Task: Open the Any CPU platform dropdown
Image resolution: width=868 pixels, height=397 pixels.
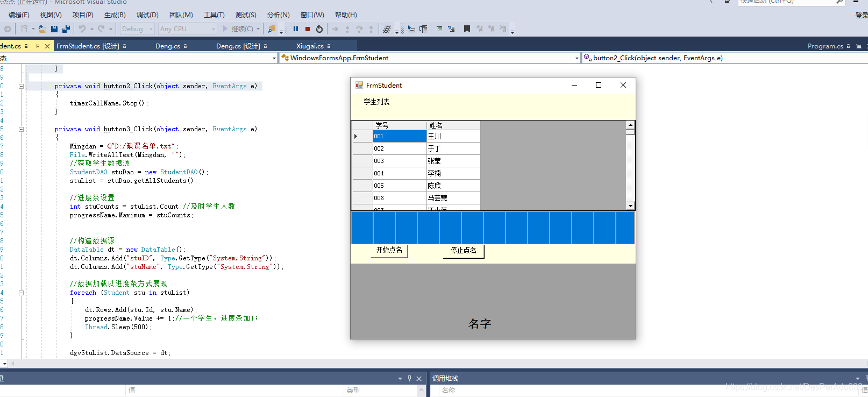Action: point(187,29)
